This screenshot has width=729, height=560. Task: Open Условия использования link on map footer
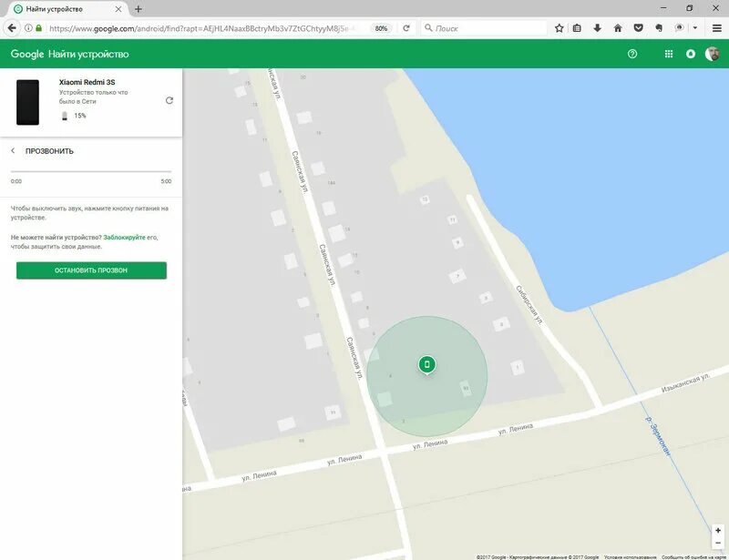630,556
